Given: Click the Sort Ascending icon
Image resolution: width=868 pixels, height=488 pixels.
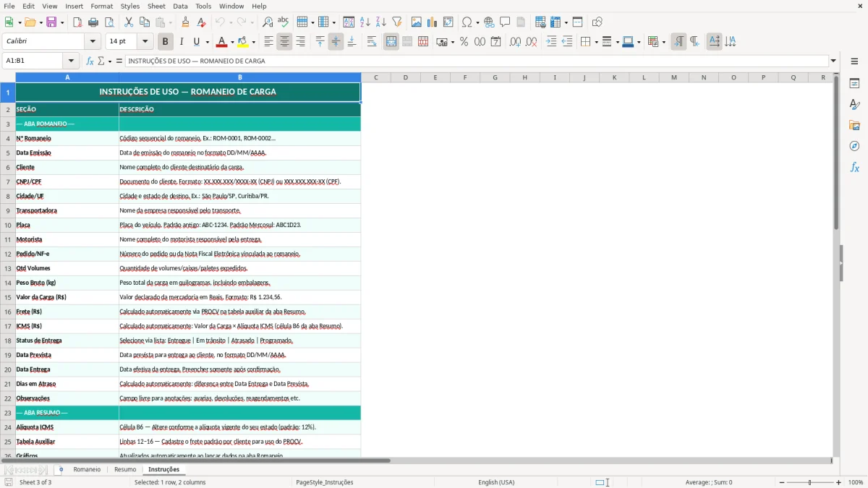Looking at the screenshot, I should click(365, 22).
